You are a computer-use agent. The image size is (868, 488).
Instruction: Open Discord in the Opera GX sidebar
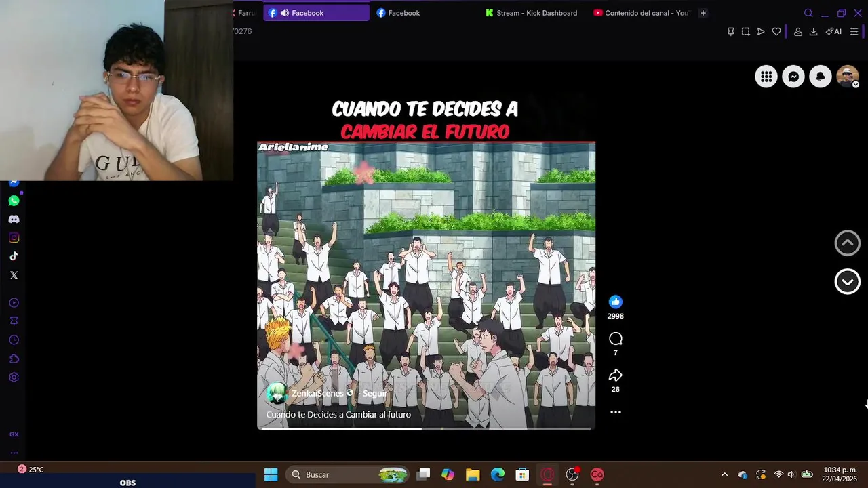tap(14, 220)
